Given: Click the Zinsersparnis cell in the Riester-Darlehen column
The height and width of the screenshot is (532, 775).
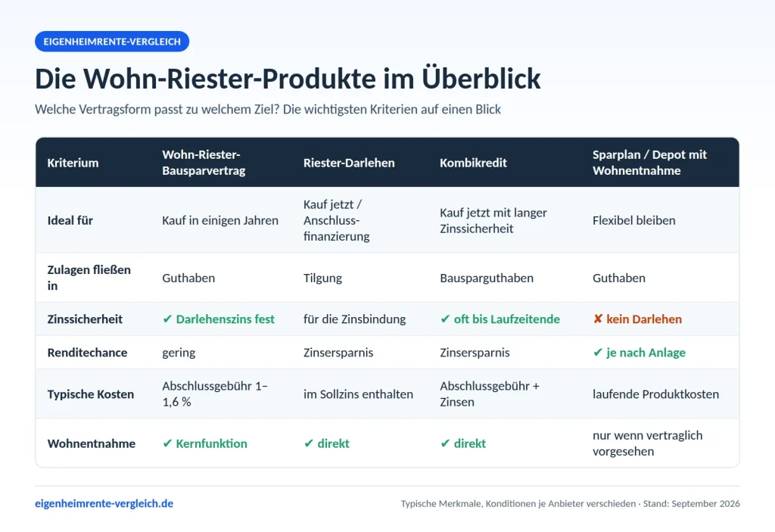Looking at the screenshot, I should click(338, 353).
